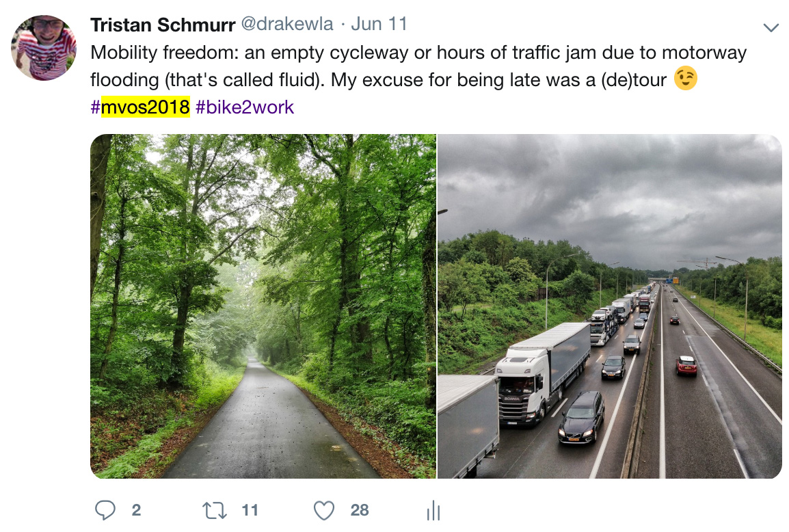Open the tweet via Jun 11 timestamp
Image resolution: width=789 pixels, height=532 pixels.
(379, 25)
